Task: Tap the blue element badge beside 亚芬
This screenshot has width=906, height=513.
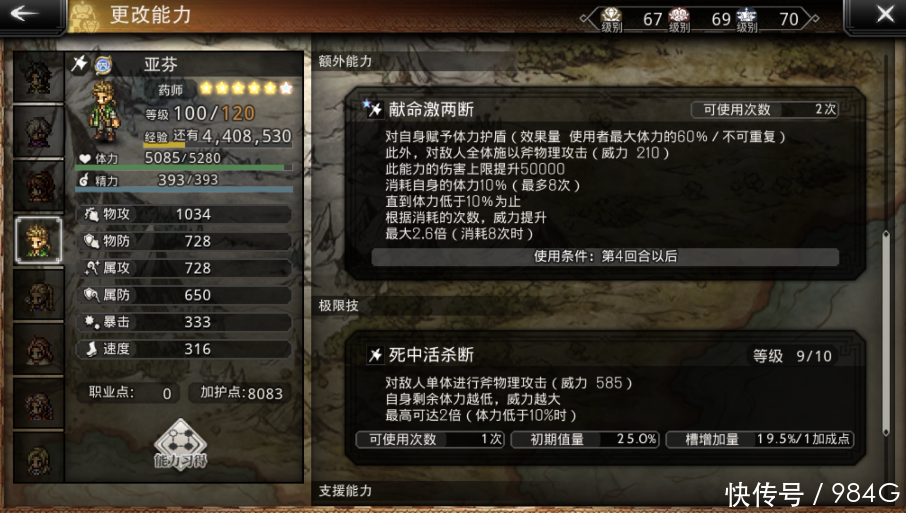Action: click(x=103, y=65)
